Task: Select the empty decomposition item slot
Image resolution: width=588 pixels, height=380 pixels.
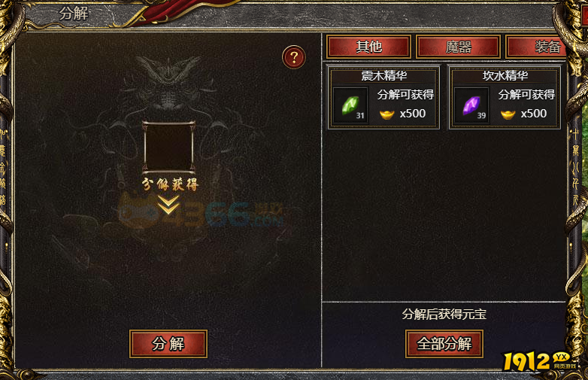Action: [168, 147]
